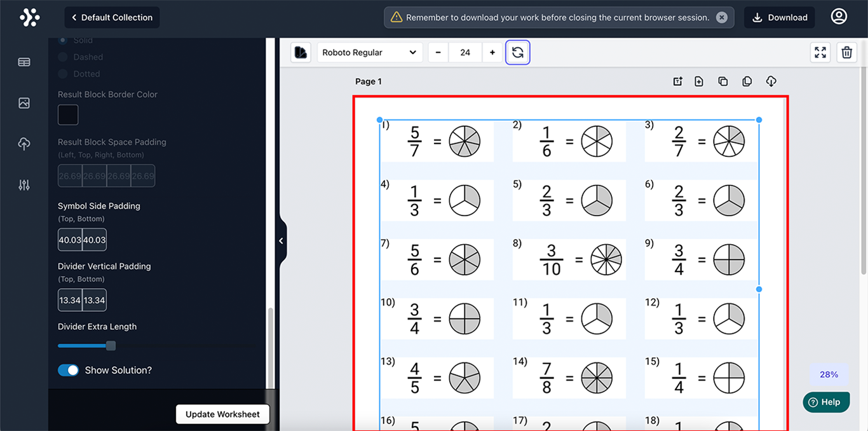Click the duplicate page icon
The image size is (868, 431).
(747, 81)
